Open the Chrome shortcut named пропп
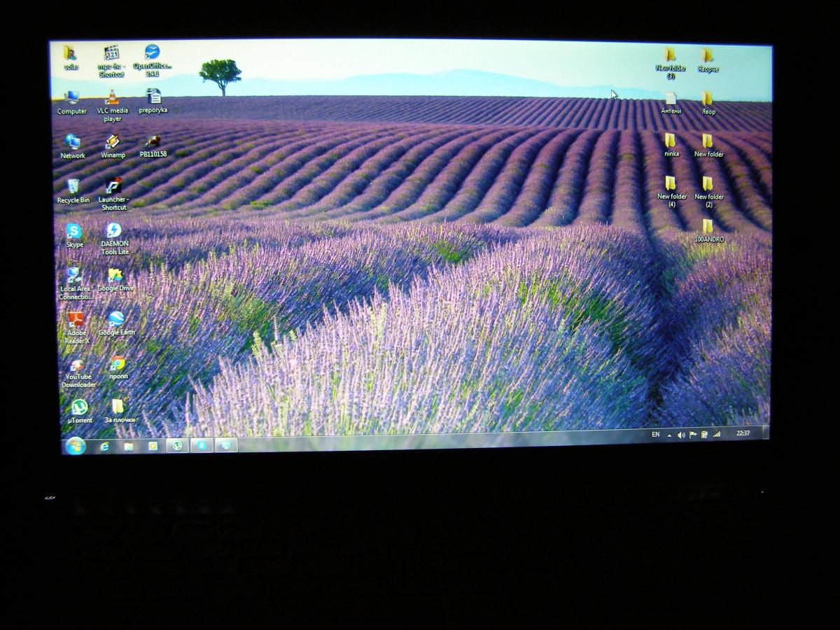Screen dimensions: 840x630 [x=118, y=364]
